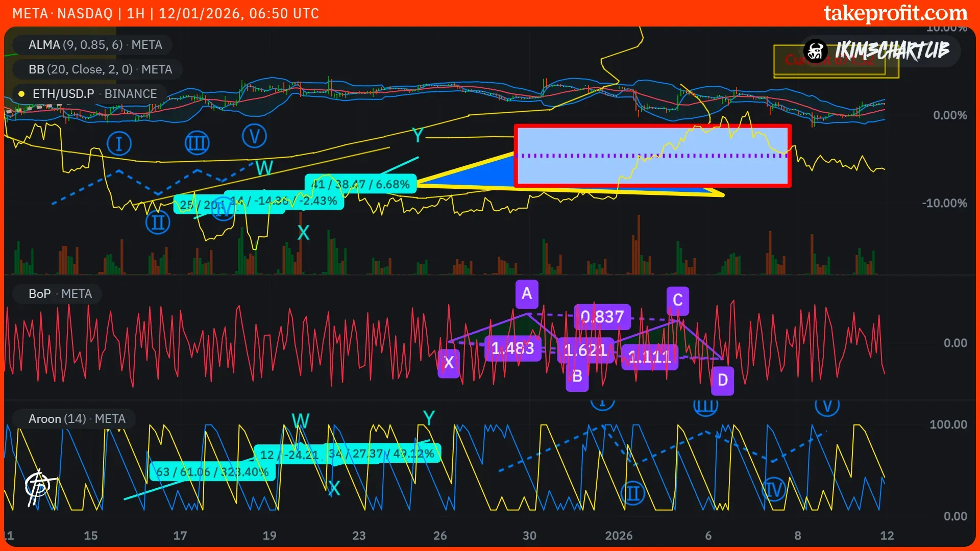Click the BoP META indicator label
This screenshot has width=980, height=551.
point(60,294)
